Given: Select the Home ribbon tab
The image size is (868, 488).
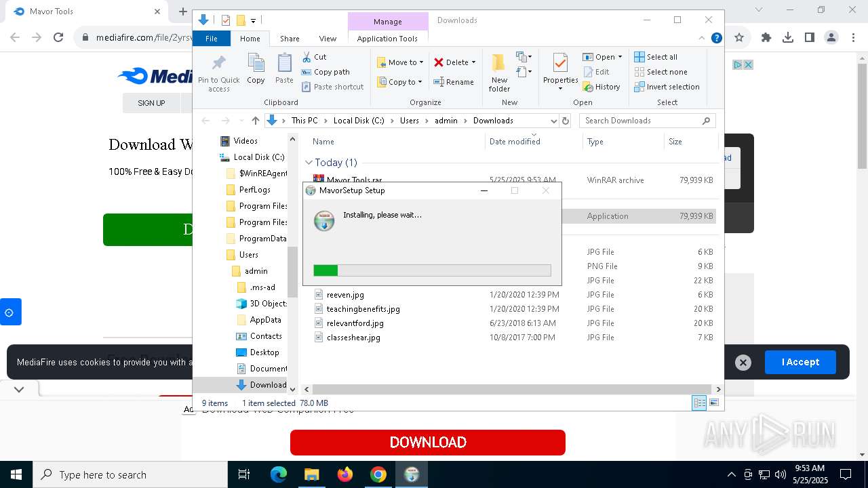Looking at the screenshot, I should [x=250, y=39].
